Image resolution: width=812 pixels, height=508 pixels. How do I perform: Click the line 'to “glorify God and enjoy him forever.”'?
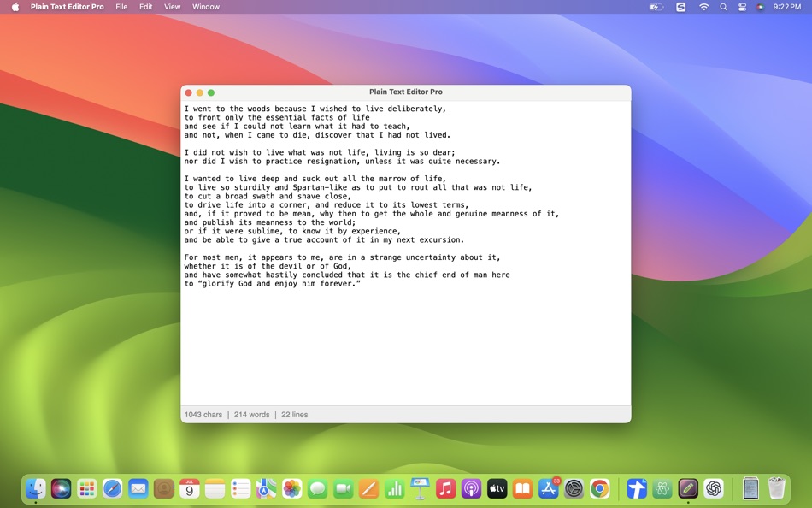pyautogui.click(x=273, y=284)
